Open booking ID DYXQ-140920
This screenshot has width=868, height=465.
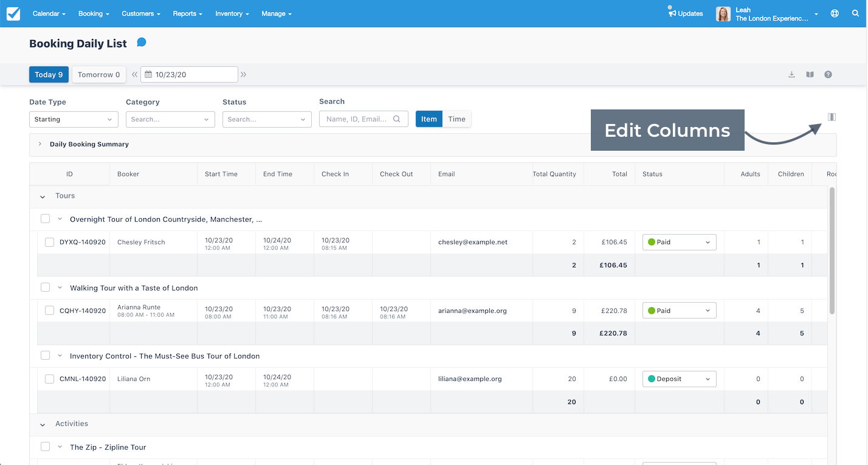pos(83,242)
